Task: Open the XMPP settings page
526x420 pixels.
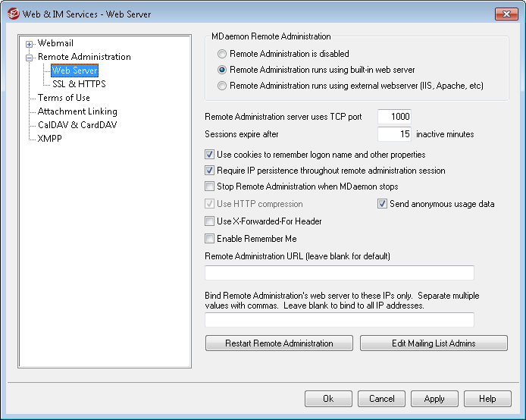Action: coord(50,139)
